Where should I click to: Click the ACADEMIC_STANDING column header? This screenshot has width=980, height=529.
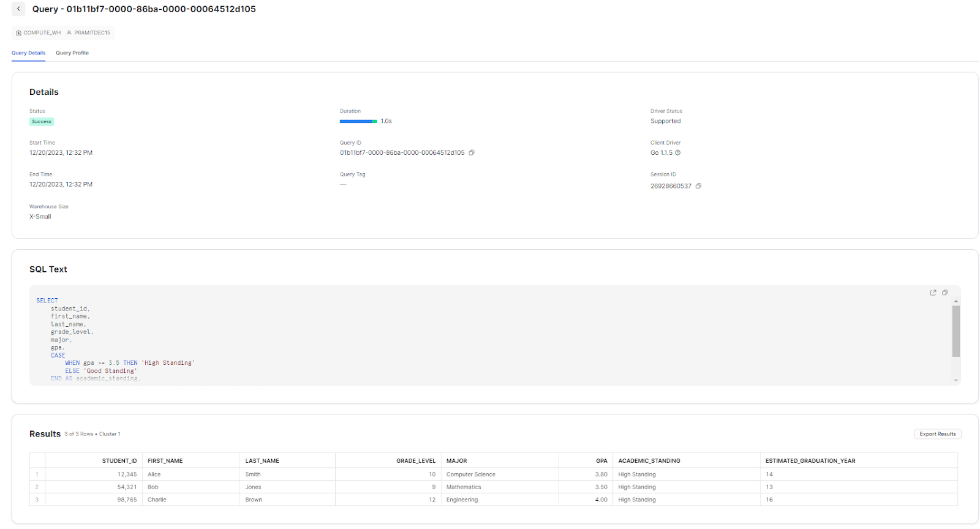pyautogui.click(x=687, y=461)
